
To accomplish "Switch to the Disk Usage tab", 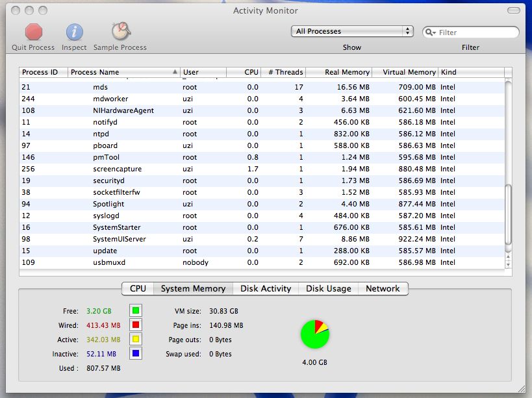I will 329,288.
